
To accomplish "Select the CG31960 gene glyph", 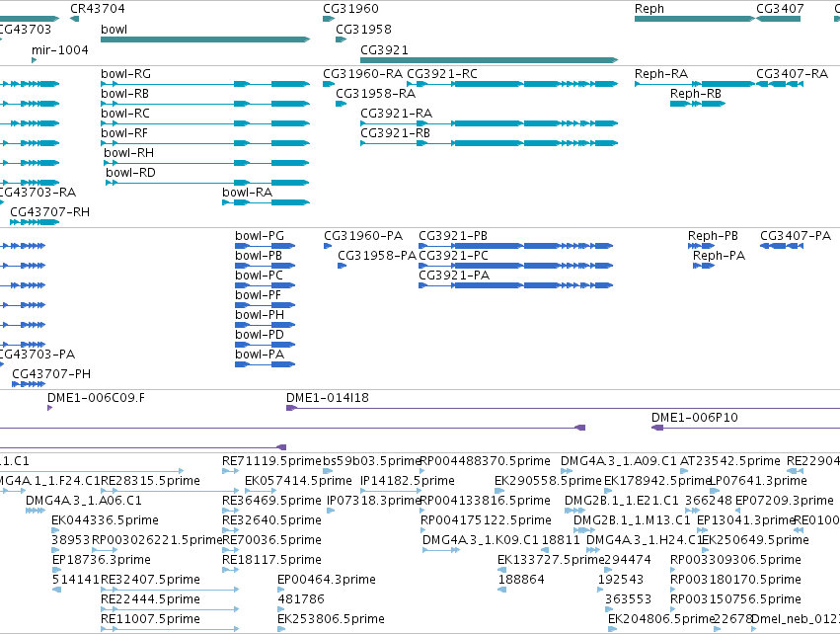I will 329,19.
